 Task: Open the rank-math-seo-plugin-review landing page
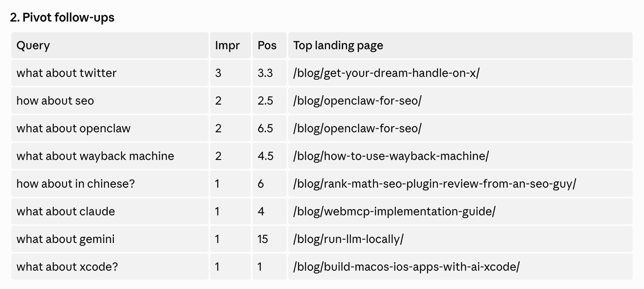pyautogui.click(x=435, y=184)
